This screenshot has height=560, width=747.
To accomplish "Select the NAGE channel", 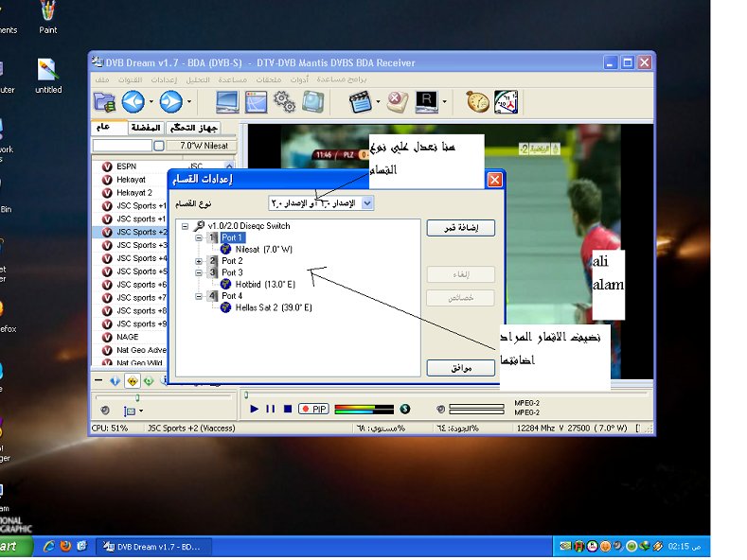I will coord(127,337).
